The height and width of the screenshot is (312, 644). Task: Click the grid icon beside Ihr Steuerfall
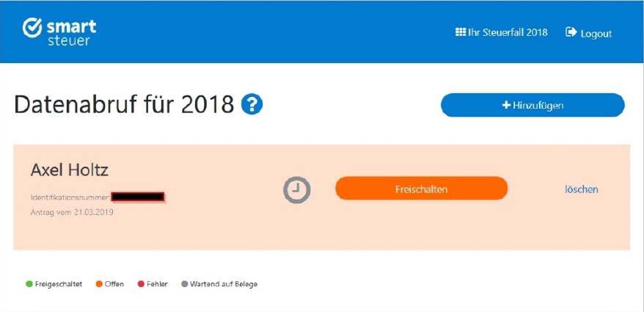click(x=461, y=32)
